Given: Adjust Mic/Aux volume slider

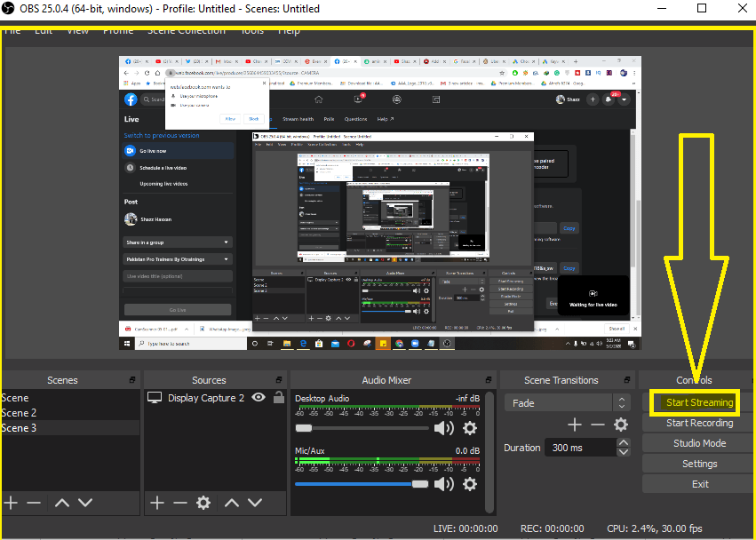Looking at the screenshot, I should 362,483.
